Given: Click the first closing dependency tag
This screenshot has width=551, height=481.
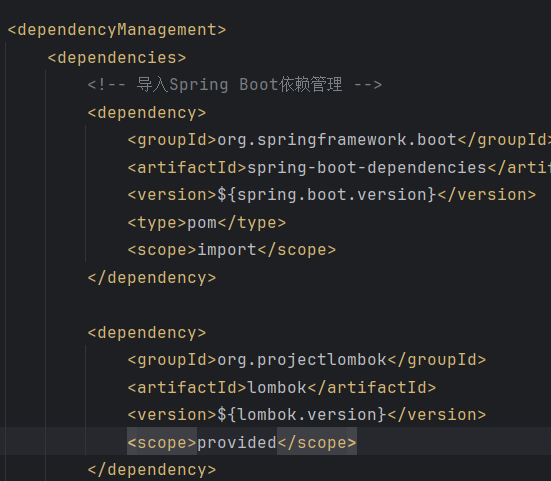Looking at the screenshot, I should [x=152, y=278].
